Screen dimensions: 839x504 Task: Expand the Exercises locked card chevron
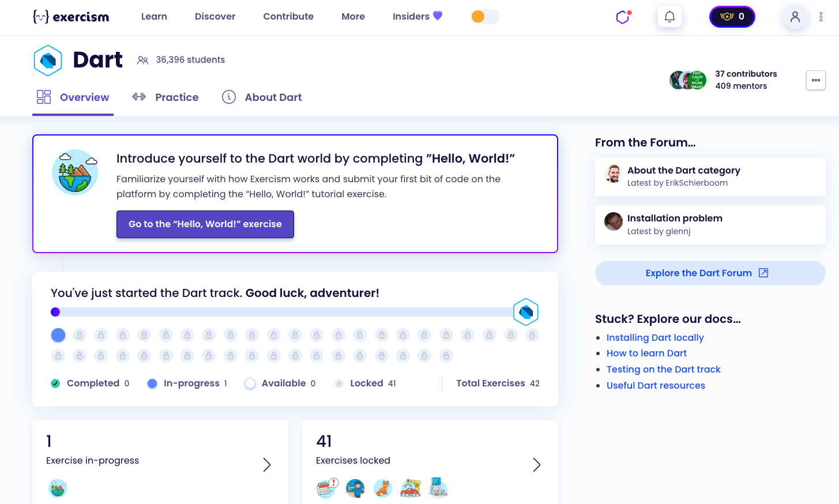(x=536, y=465)
